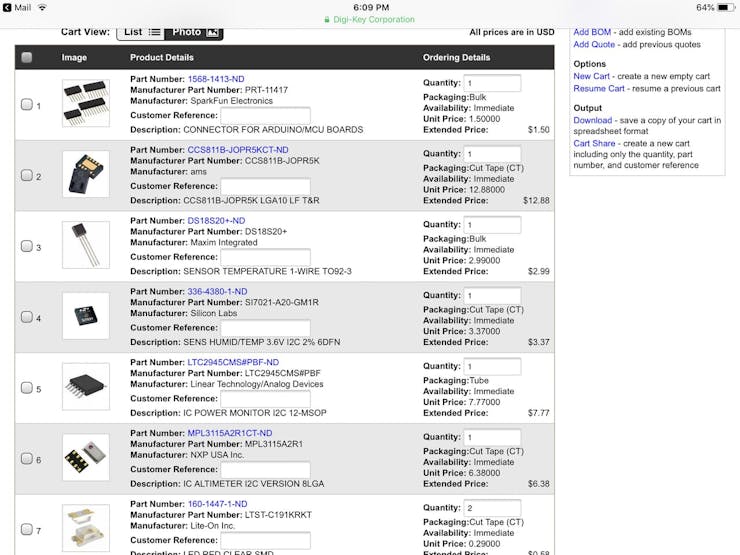
Task: Check the box for item 5
Action: pyautogui.click(x=27, y=387)
